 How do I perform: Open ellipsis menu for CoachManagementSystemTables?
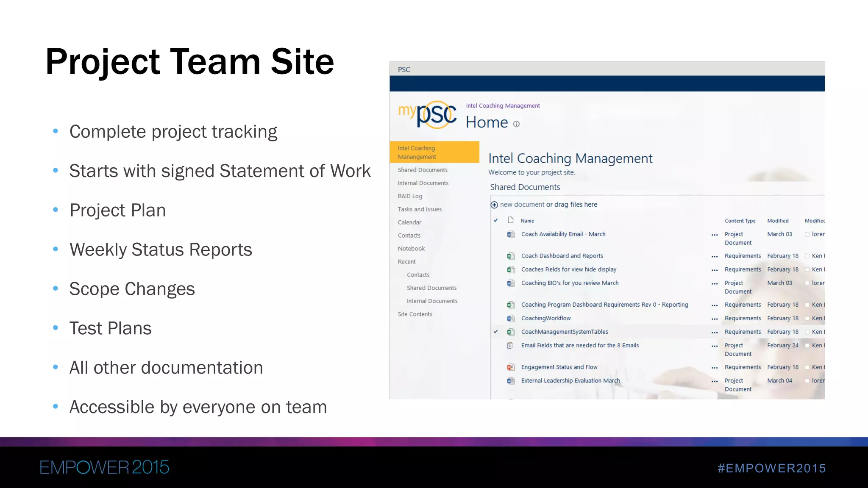[x=715, y=333]
